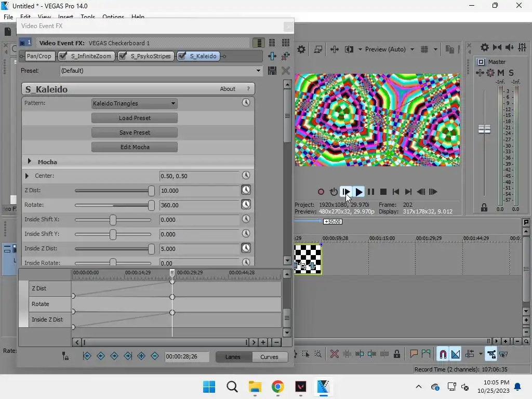Click the timeline Delete red X

[x=334, y=354]
